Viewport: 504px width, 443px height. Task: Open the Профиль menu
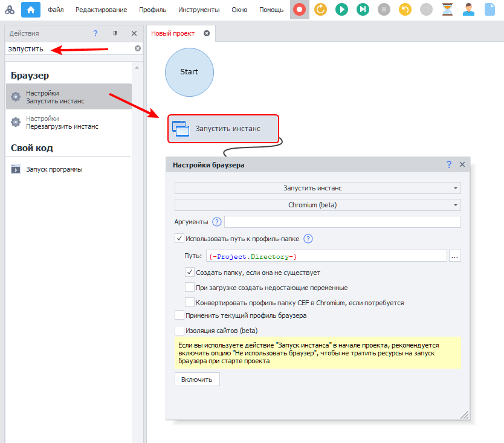(x=153, y=10)
